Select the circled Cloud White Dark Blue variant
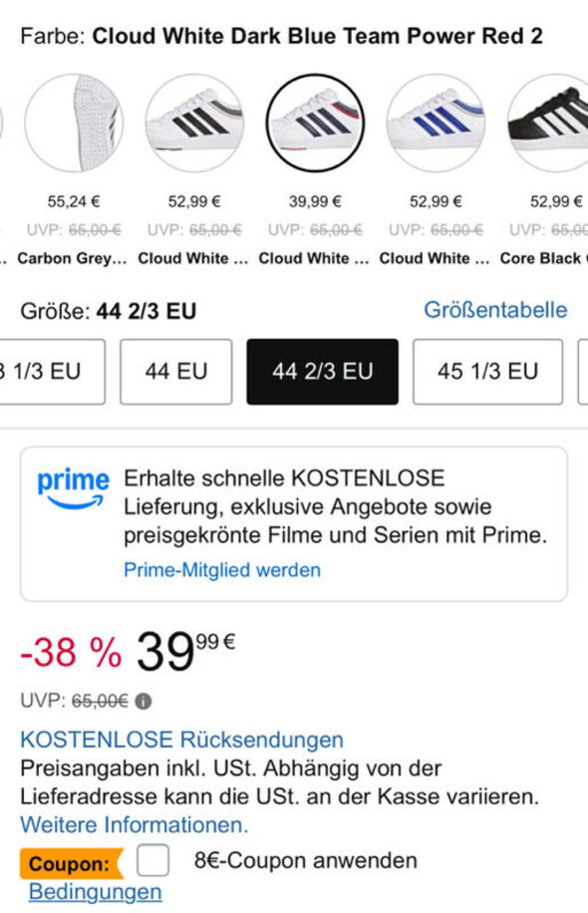The image size is (588, 913). click(x=314, y=125)
